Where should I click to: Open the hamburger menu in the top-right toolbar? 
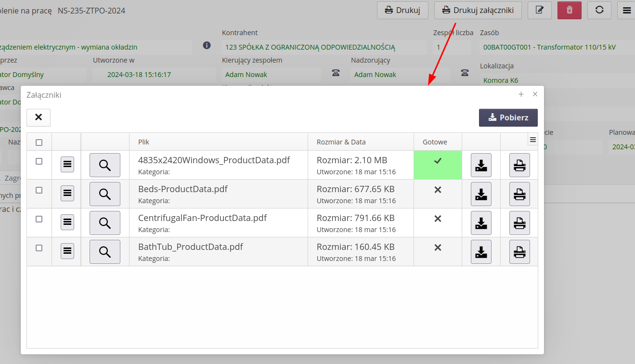(627, 10)
